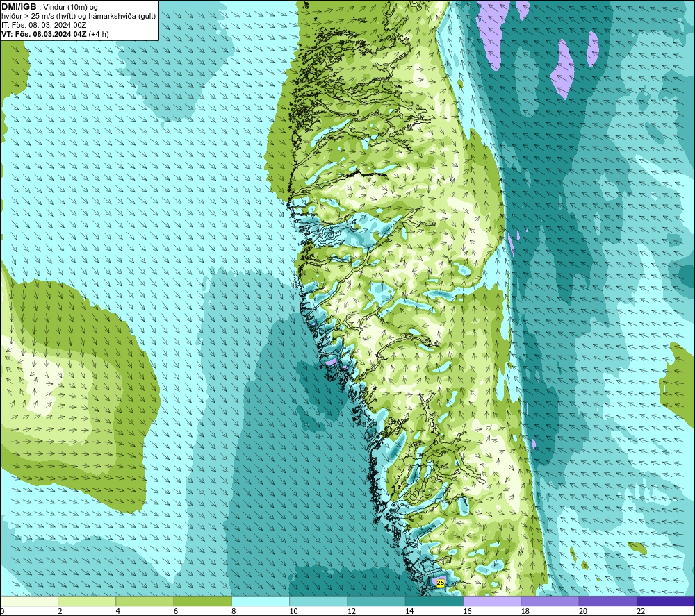Click the 'IT: Fös. 08. 03. 2024 00Z' line

click(44, 25)
